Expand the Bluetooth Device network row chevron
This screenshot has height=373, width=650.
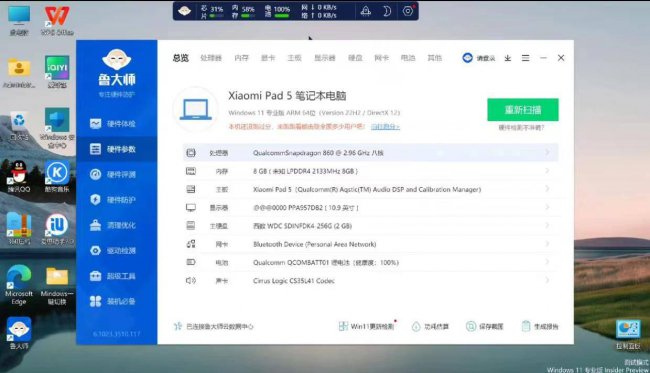point(547,244)
